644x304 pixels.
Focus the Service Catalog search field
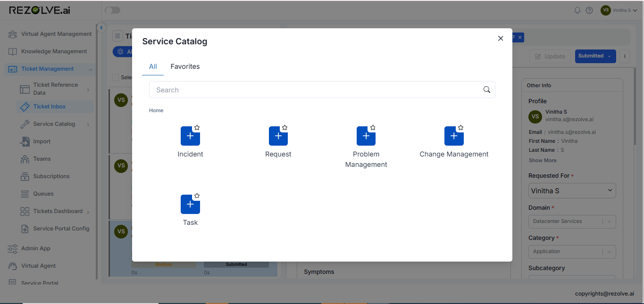322,90
